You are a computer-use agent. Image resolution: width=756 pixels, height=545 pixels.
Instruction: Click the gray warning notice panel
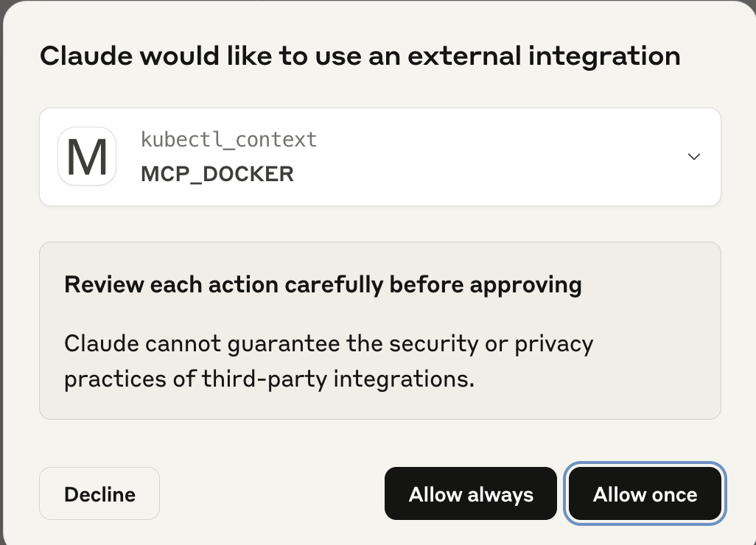click(380, 331)
